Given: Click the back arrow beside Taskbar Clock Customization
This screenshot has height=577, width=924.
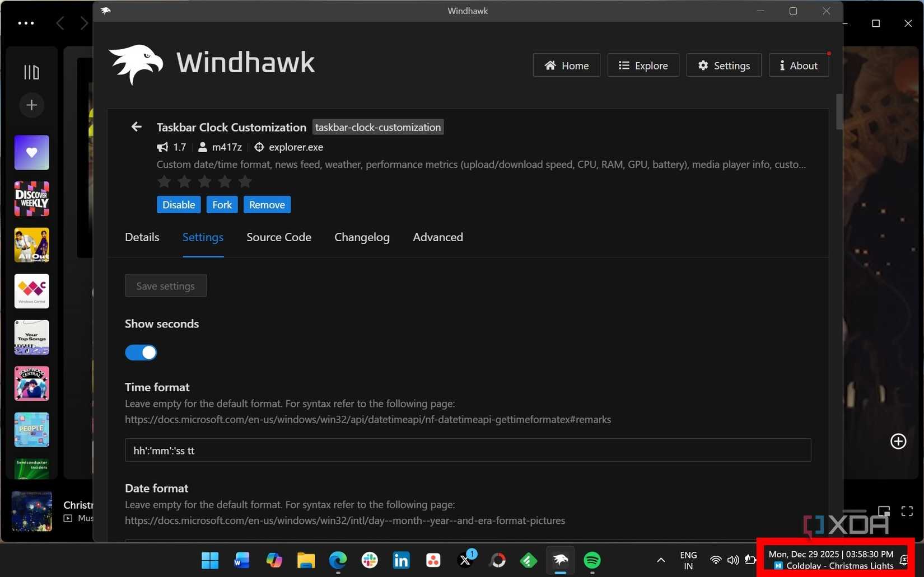Looking at the screenshot, I should click(x=136, y=127).
